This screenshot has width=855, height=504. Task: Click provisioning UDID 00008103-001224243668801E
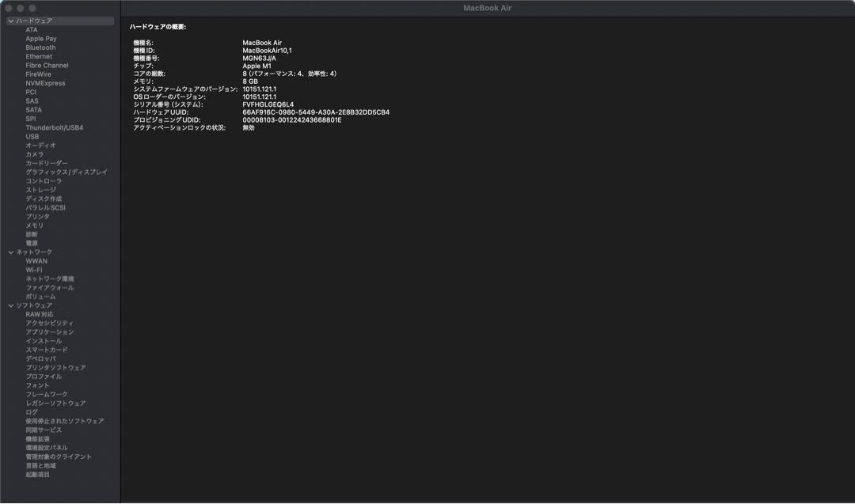[x=291, y=120]
